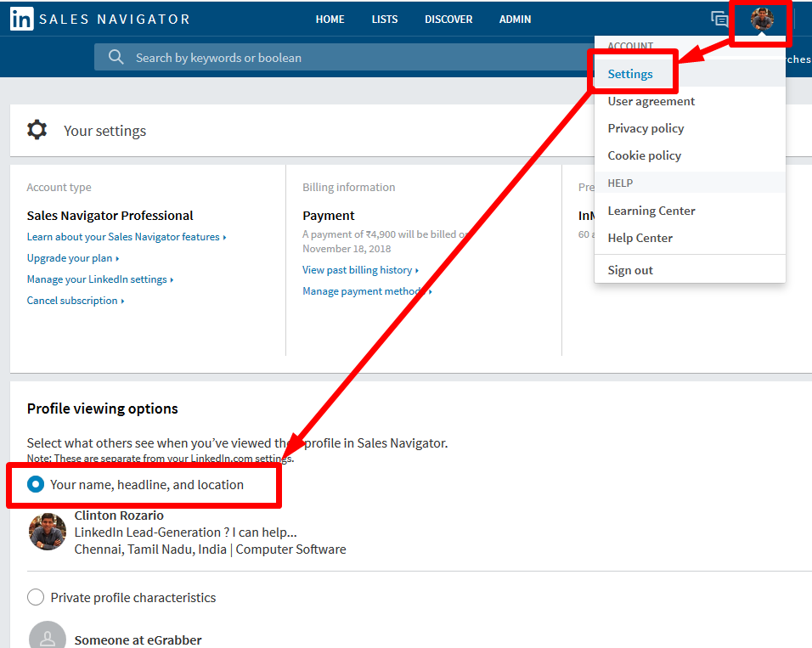
Task: Click the 'Clinton Rozario' name text
Action: [x=119, y=516]
